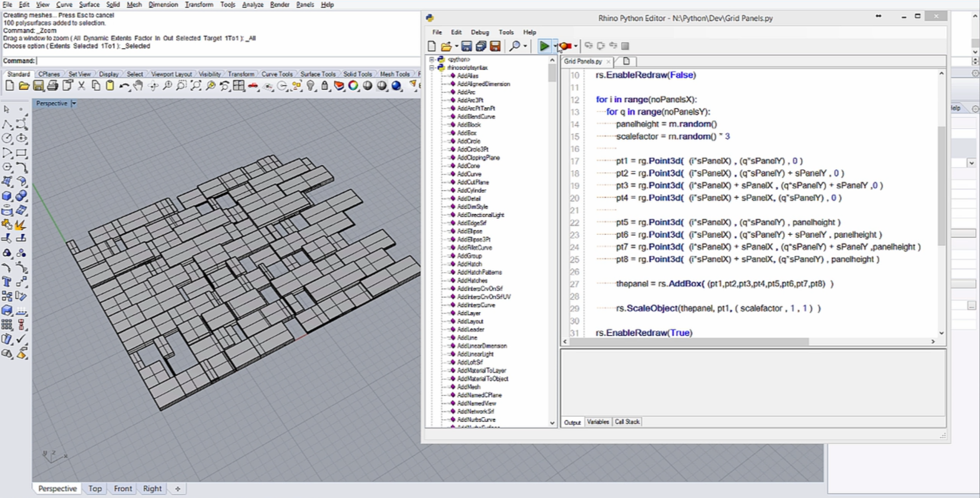Open the dropdown arrow next to breakpoint icon
This screenshot has height=498, width=980.
coord(576,46)
